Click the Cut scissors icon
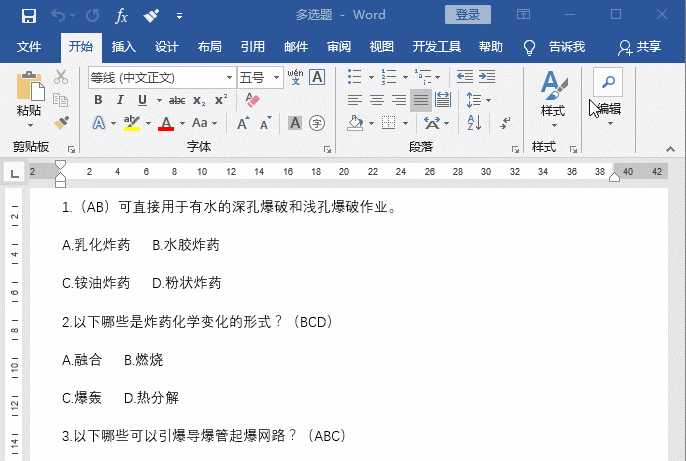Screen dimensions: 686x461 point(61,77)
